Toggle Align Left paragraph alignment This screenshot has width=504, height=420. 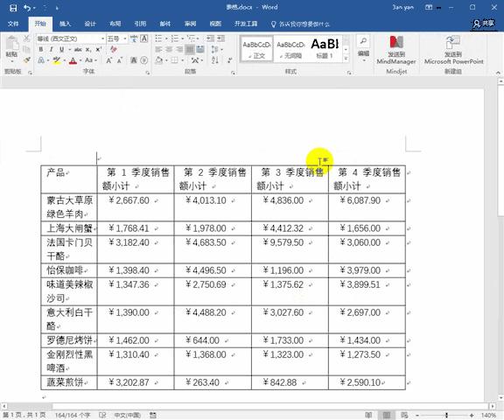(158, 50)
